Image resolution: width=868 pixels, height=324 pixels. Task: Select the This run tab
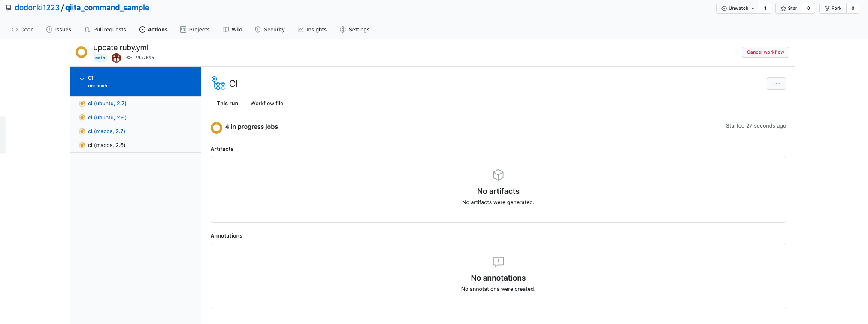227,104
